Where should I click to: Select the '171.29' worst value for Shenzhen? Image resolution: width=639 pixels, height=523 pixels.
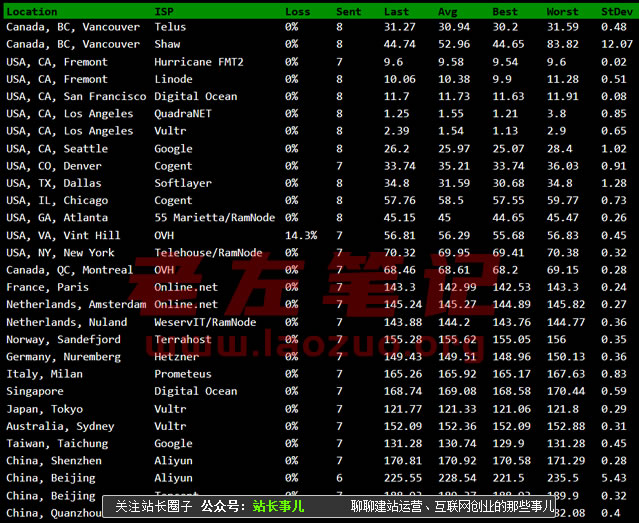point(566,461)
